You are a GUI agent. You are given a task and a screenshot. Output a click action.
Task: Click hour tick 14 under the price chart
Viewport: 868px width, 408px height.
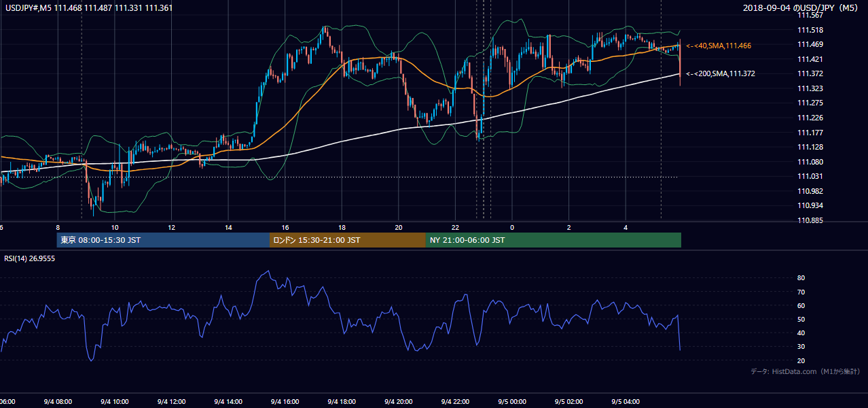coord(228,227)
